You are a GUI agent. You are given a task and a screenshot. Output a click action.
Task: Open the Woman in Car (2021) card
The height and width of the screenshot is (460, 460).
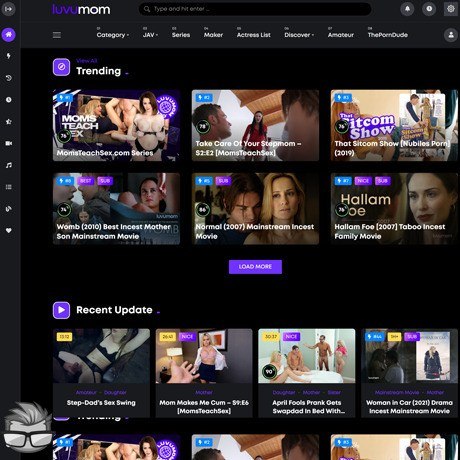coord(409,373)
